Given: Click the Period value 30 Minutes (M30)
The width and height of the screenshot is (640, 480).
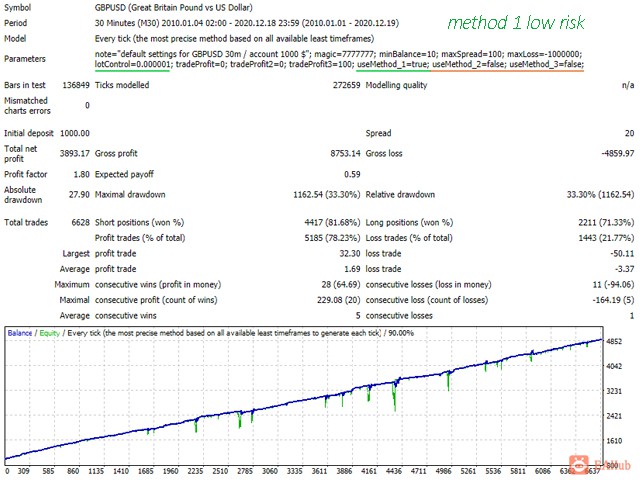Looking at the screenshot, I should point(127,23).
